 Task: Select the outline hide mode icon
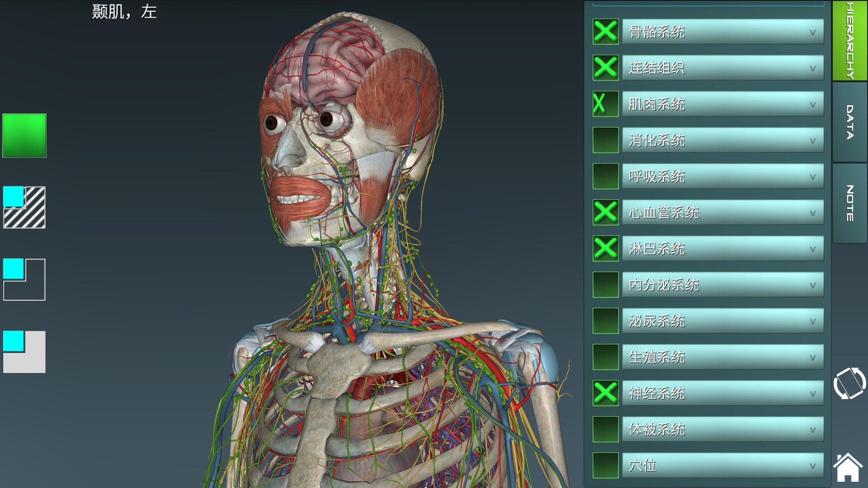(24, 280)
